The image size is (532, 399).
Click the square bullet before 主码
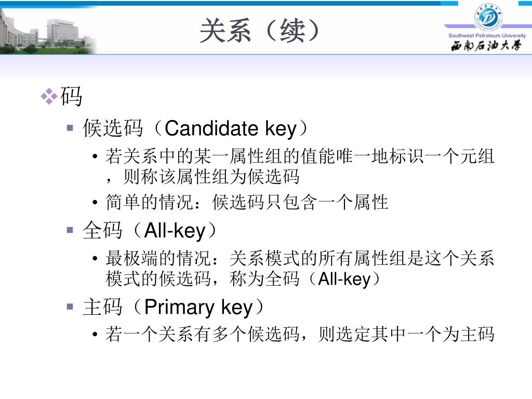(x=70, y=307)
